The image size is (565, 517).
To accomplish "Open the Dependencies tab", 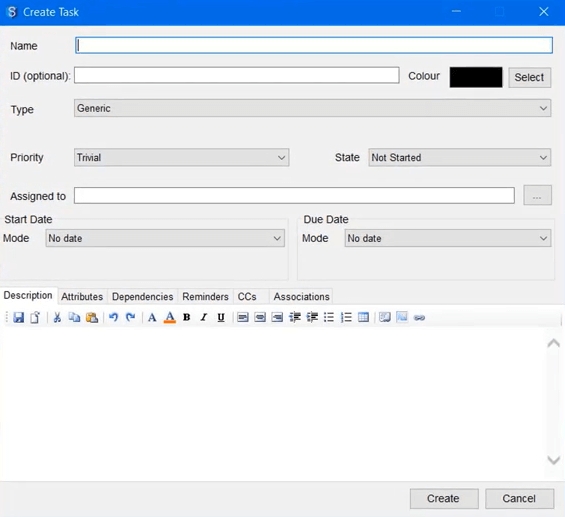I will tap(143, 297).
